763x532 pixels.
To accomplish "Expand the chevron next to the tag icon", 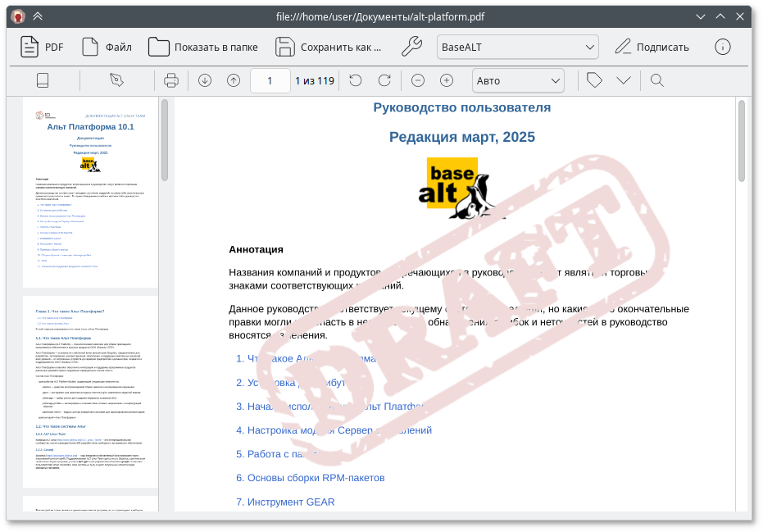I will pos(624,80).
